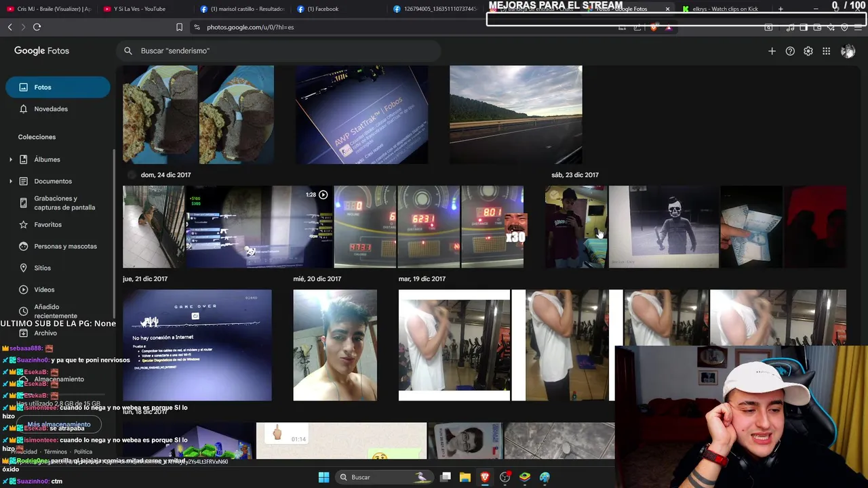The image size is (868, 488).
Task: Click the Brave browser taskbar icon
Action: 485,477
